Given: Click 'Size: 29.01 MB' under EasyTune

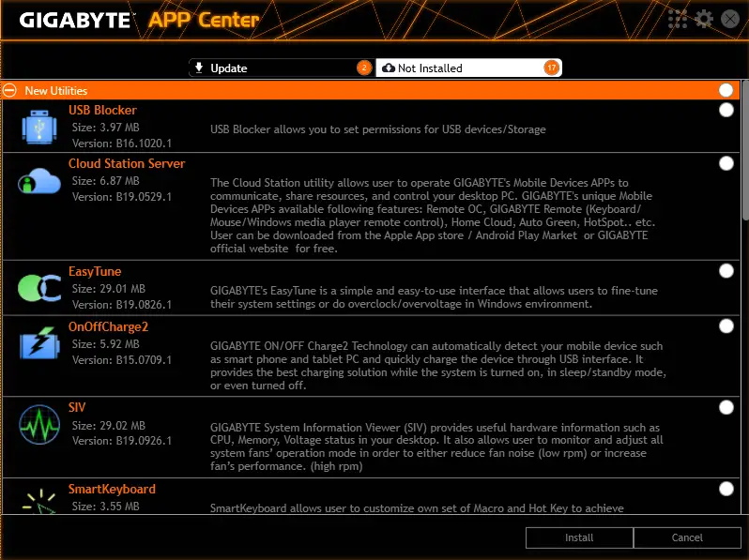Looking at the screenshot, I should pos(109,289).
